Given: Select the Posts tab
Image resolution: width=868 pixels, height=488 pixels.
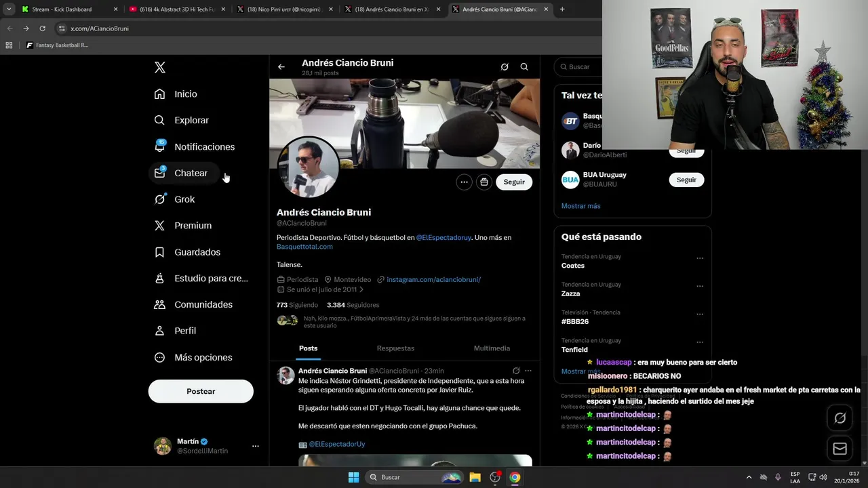Looking at the screenshot, I should click(309, 348).
